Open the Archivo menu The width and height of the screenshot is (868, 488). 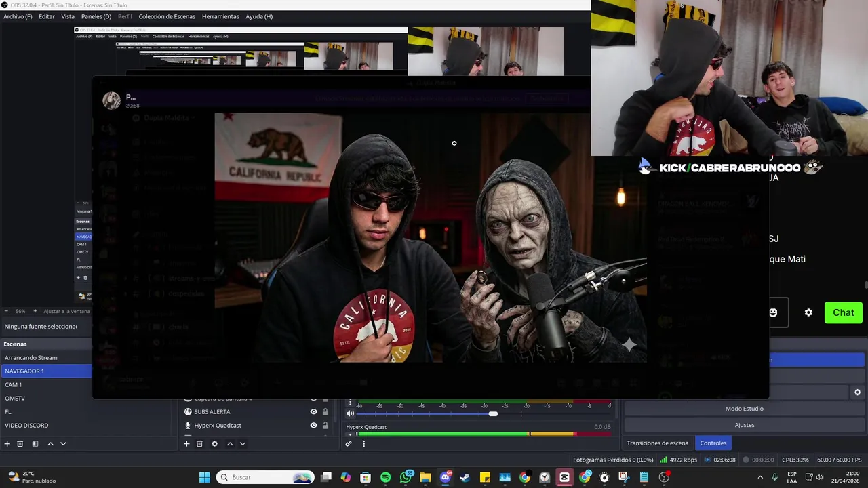(x=18, y=16)
